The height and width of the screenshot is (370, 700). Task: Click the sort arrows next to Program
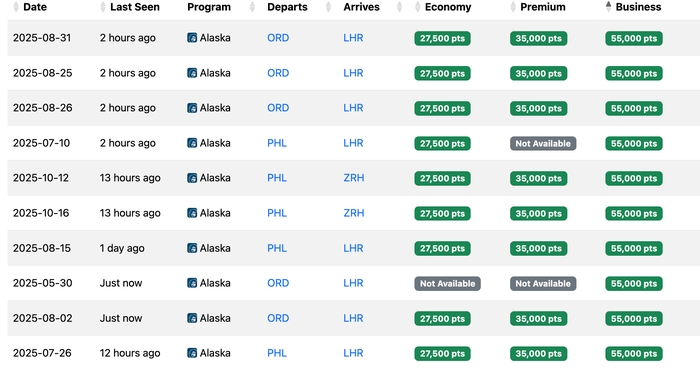click(252, 7)
